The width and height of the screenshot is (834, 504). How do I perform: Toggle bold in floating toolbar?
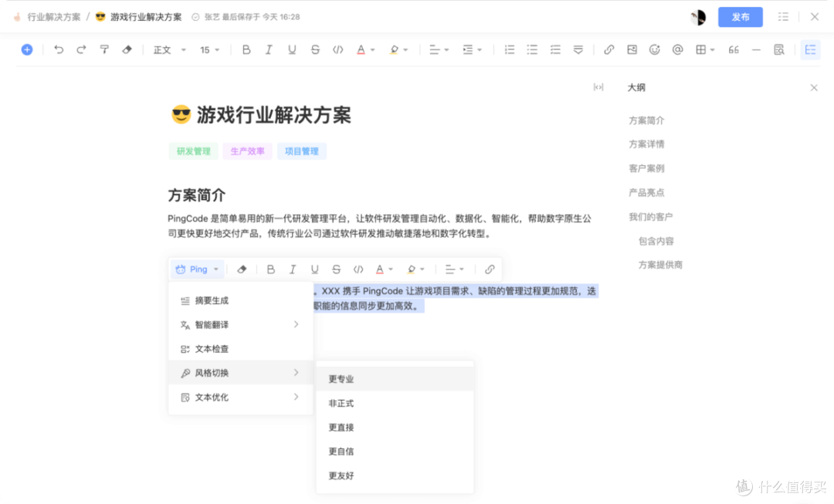[x=271, y=269]
